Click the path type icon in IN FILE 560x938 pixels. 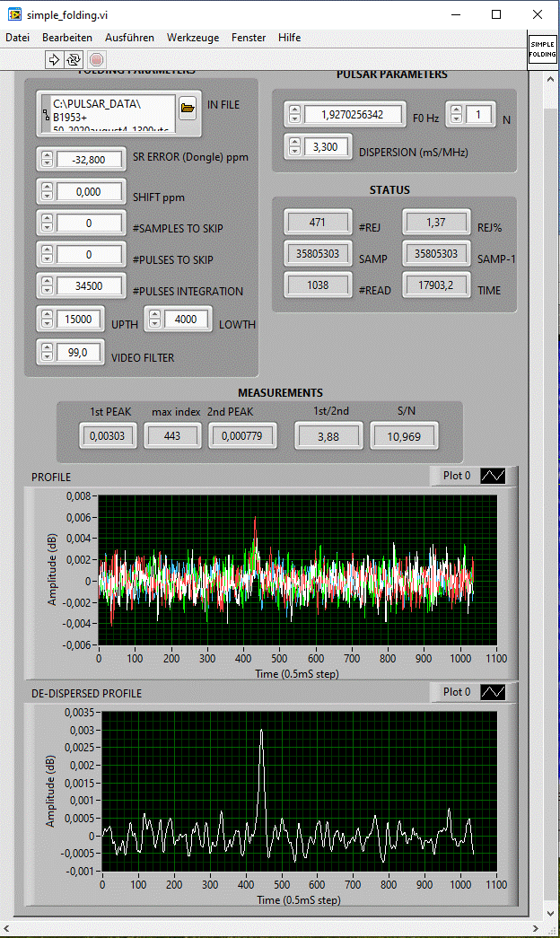pos(46,116)
